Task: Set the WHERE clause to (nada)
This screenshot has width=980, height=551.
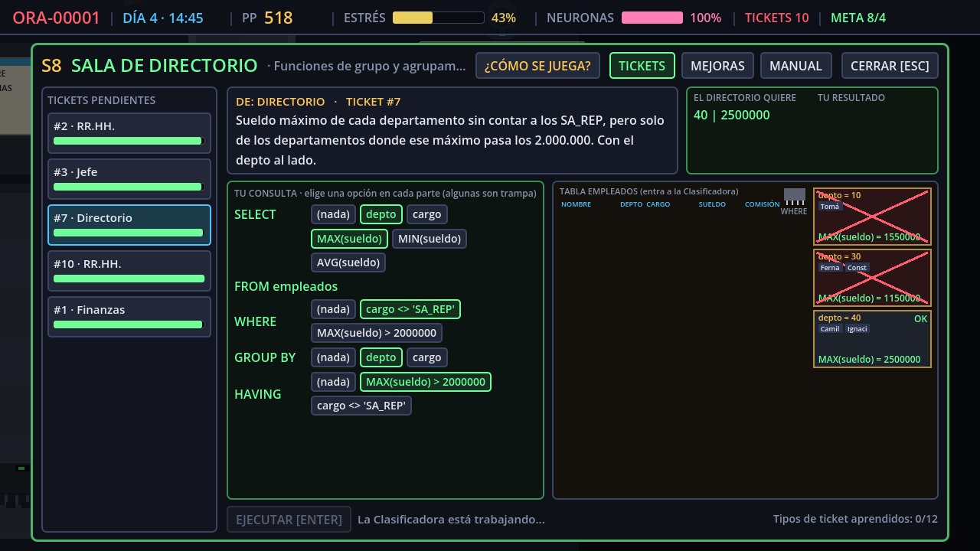Action: [x=333, y=309]
